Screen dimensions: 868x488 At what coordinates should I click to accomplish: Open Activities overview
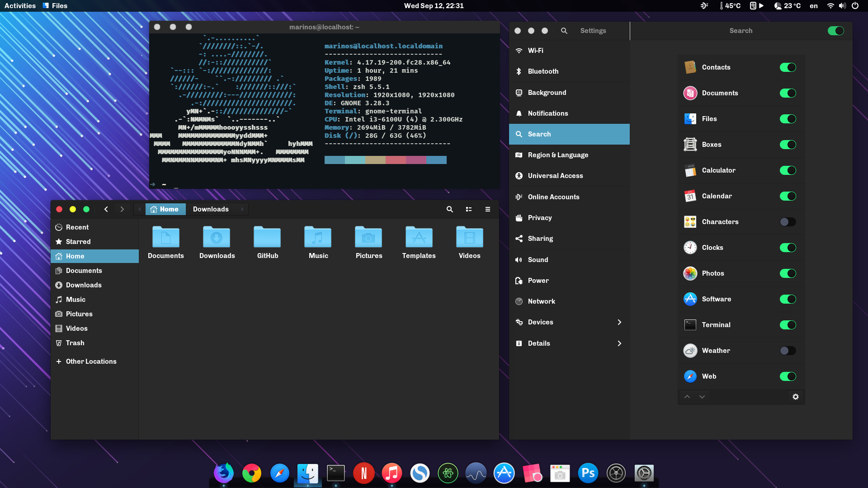tap(20, 6)
